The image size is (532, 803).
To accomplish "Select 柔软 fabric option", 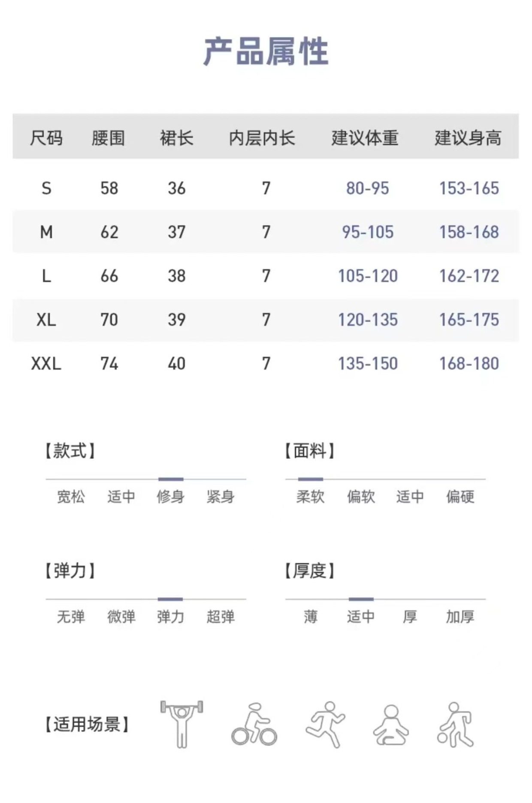I will pyautogui.click(x=310, y=497).
